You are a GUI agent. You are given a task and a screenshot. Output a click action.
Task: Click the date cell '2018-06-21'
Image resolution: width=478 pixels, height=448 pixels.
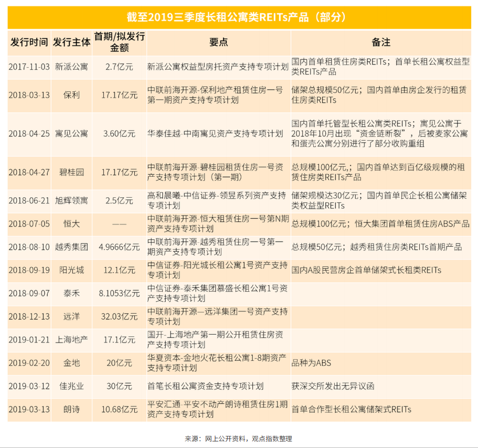[29, 200]
